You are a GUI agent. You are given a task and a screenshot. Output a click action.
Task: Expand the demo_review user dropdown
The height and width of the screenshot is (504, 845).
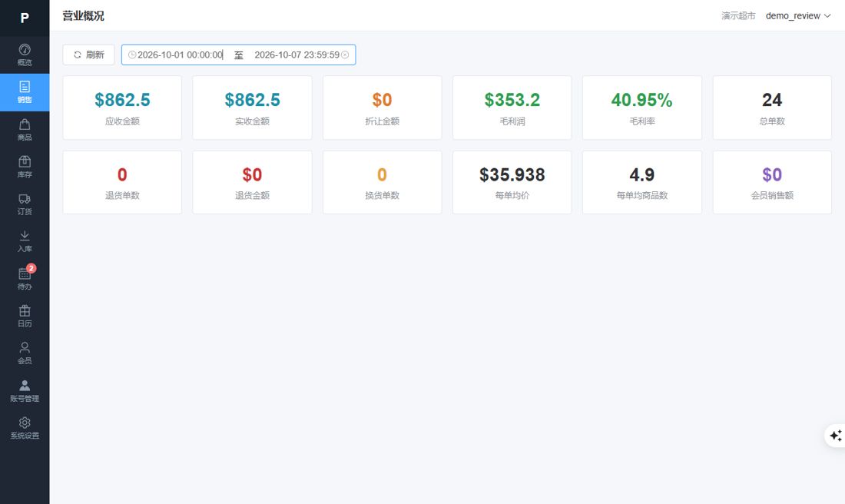[797, 15]
